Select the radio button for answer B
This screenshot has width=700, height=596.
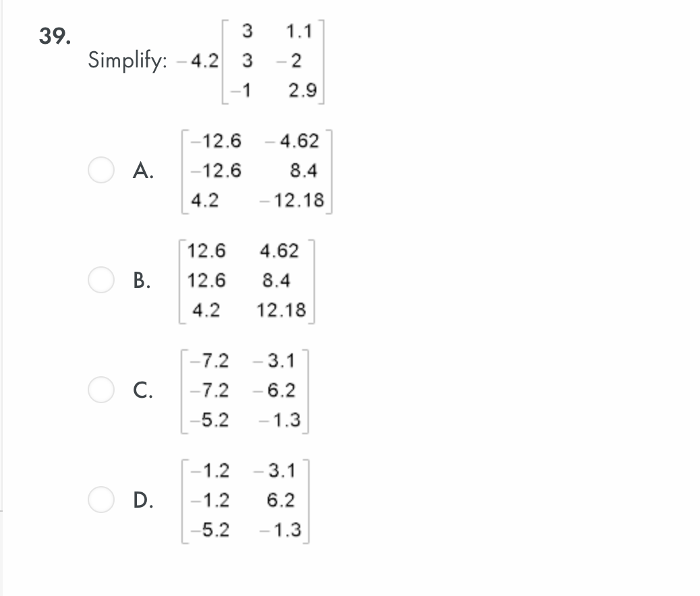pyautogui.click(x=100, y=280)
